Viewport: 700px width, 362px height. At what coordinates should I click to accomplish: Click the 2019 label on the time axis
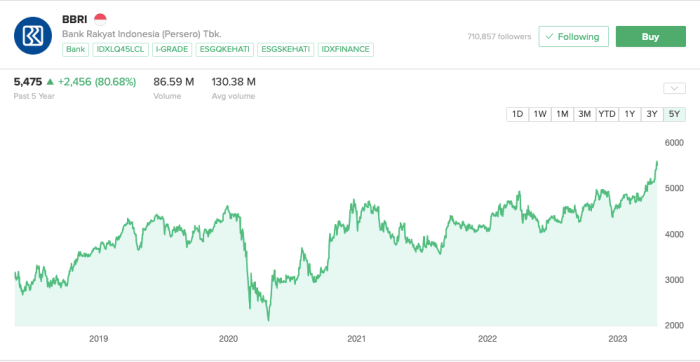(98, 339)
